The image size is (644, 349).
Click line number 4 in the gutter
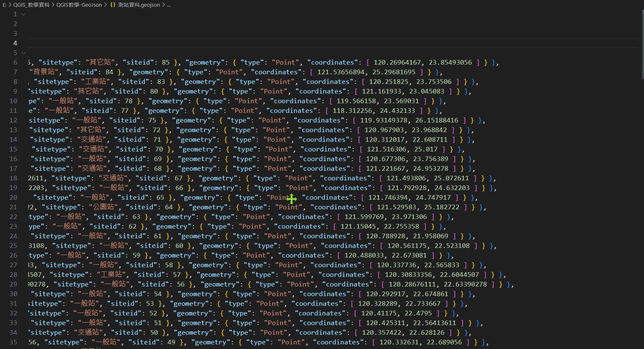click(15, 43)
